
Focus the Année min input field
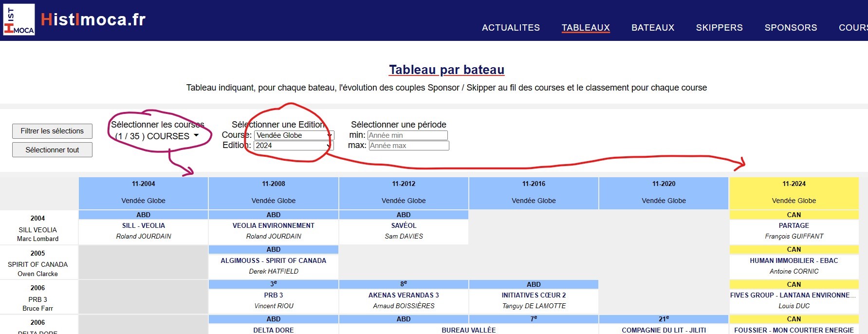[x=407, y=135]
